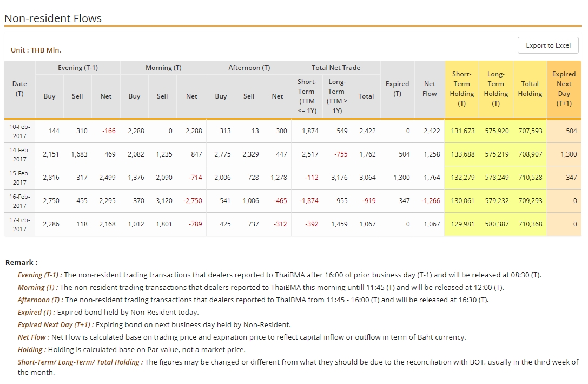Click the Expired Next Day (T+1) header

[564, 89]
